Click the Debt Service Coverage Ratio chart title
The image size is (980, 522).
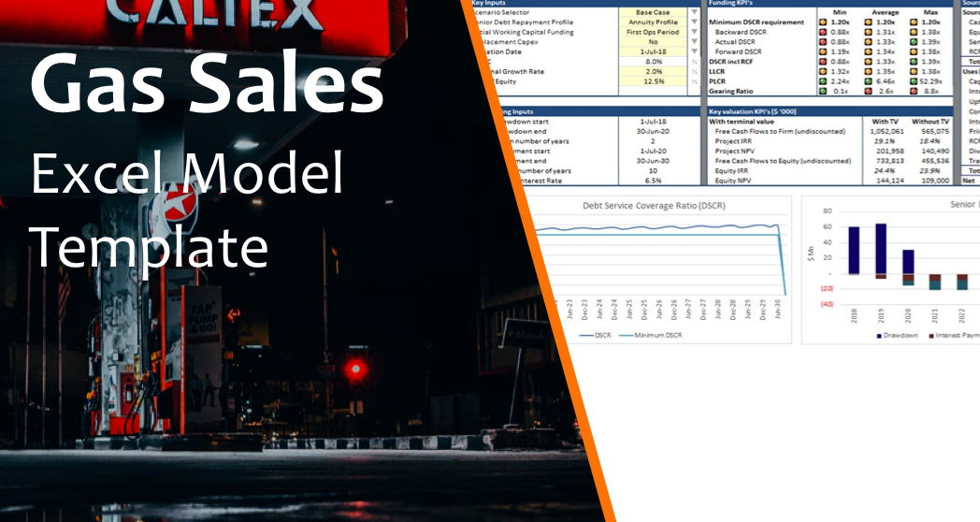(654, 206)
